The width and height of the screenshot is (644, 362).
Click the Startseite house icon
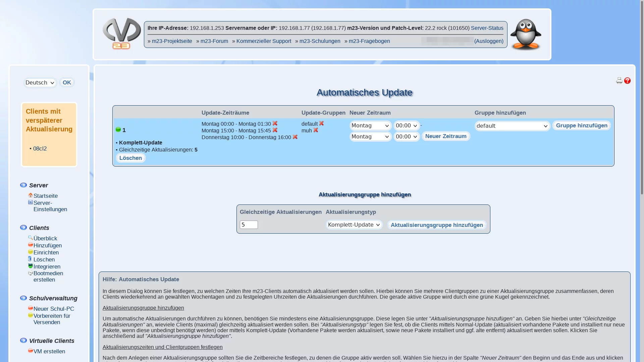click(31, 195)
